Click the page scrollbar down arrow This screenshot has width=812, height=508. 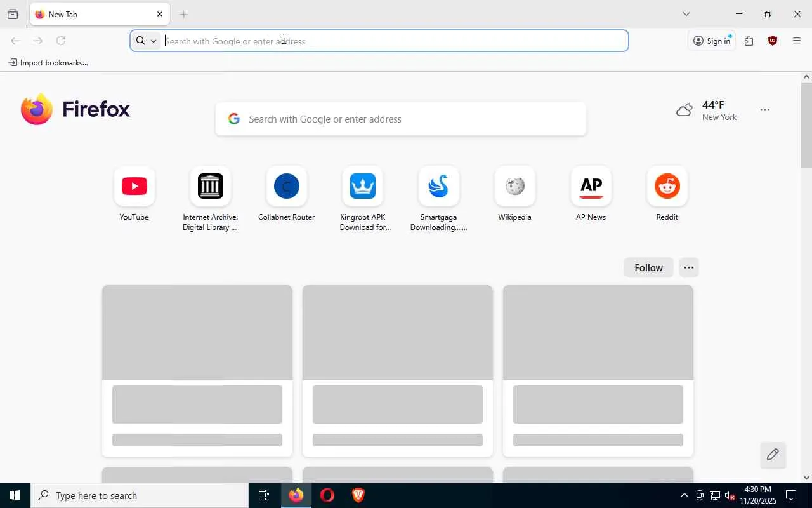coord(806,477)
